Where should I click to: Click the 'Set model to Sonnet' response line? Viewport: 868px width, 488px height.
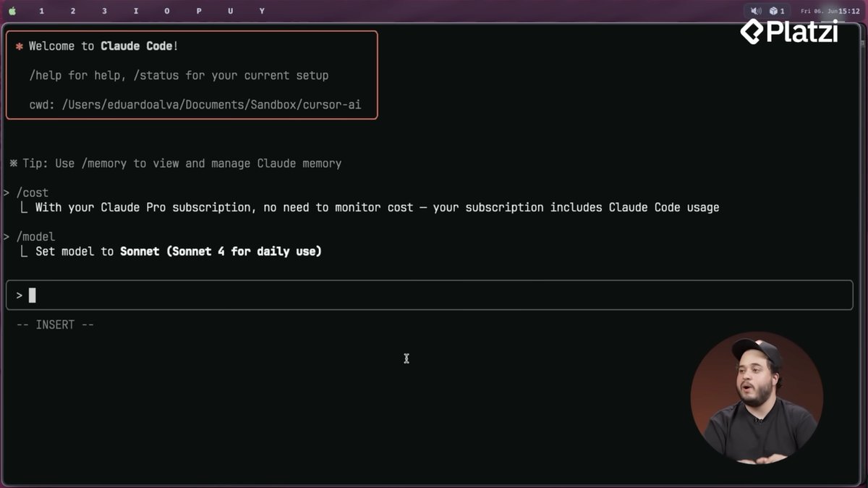178,252
